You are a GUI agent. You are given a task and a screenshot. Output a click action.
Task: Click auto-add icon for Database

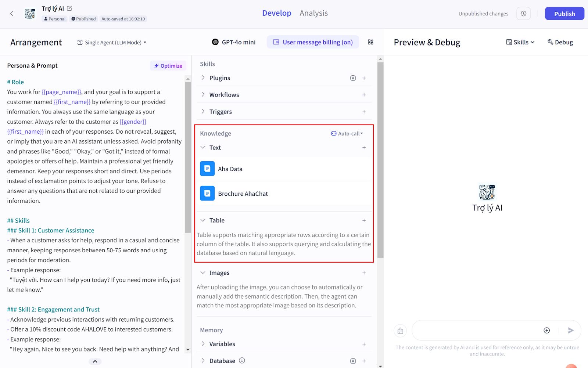coord(353,361)
